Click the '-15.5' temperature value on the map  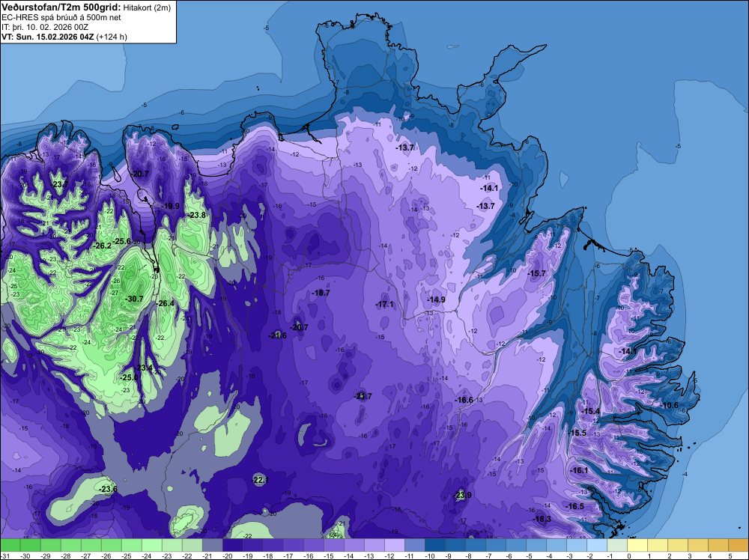pyautogui.click(x=577, y=433)
